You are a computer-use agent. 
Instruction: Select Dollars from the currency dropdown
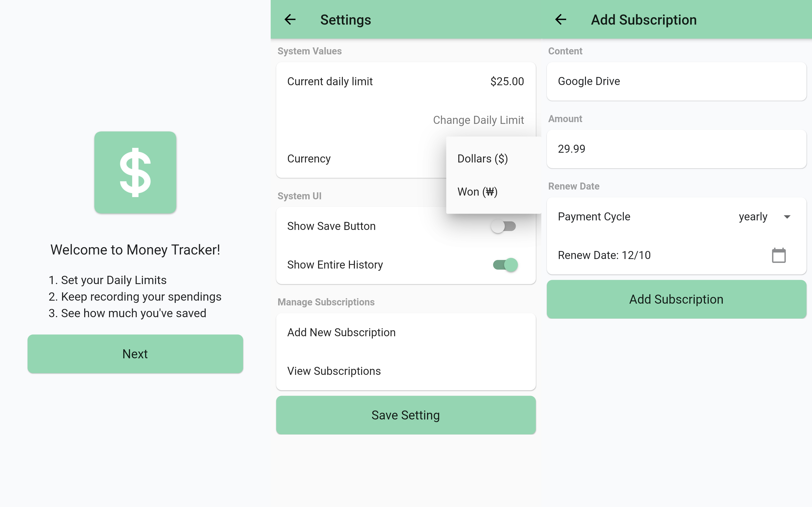click(483, 158)
